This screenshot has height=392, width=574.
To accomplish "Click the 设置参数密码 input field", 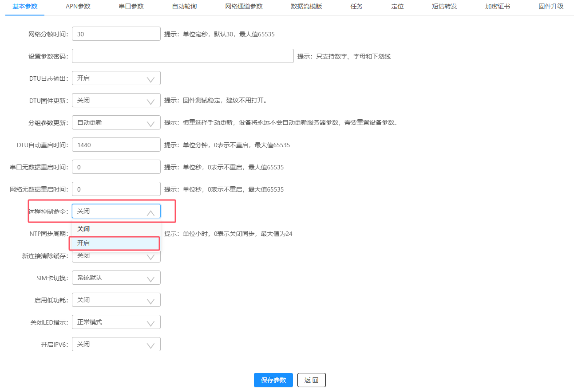I will tap(182, 56).
